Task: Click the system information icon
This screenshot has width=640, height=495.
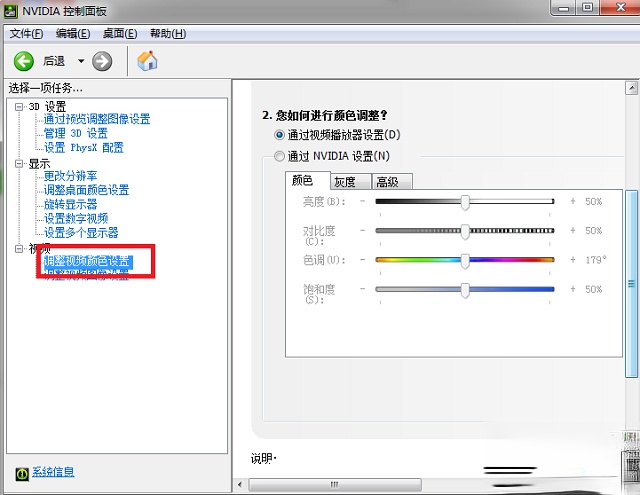Action: point(22,474)
